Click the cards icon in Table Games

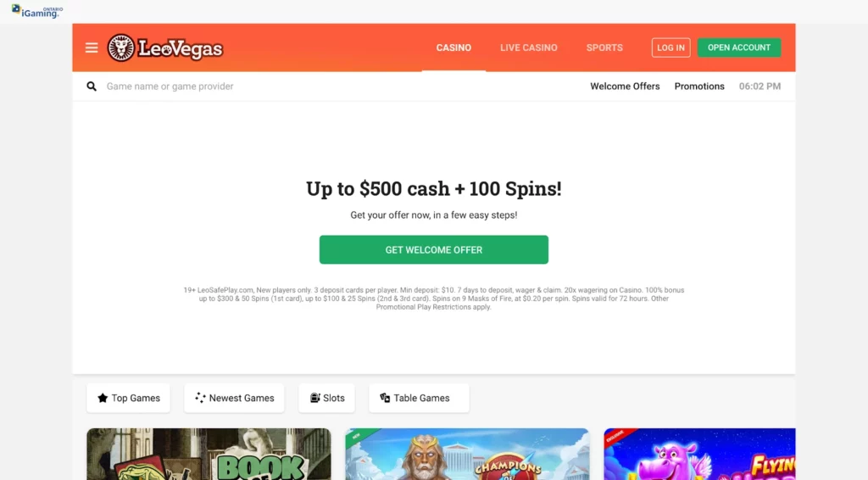click(385, 398)
